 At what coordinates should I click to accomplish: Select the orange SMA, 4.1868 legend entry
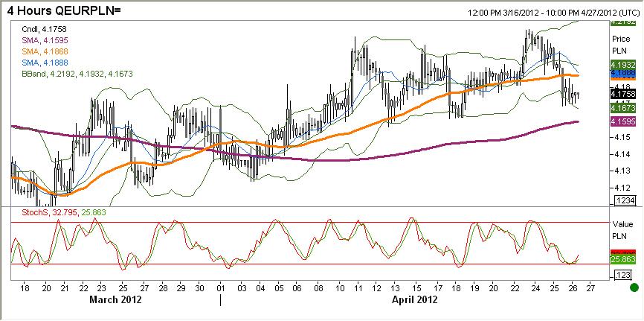[45, 51]
